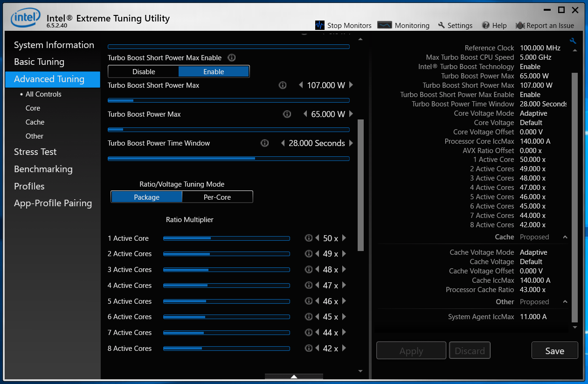Show info icon for 6 Active Cores

click(308, 317)
